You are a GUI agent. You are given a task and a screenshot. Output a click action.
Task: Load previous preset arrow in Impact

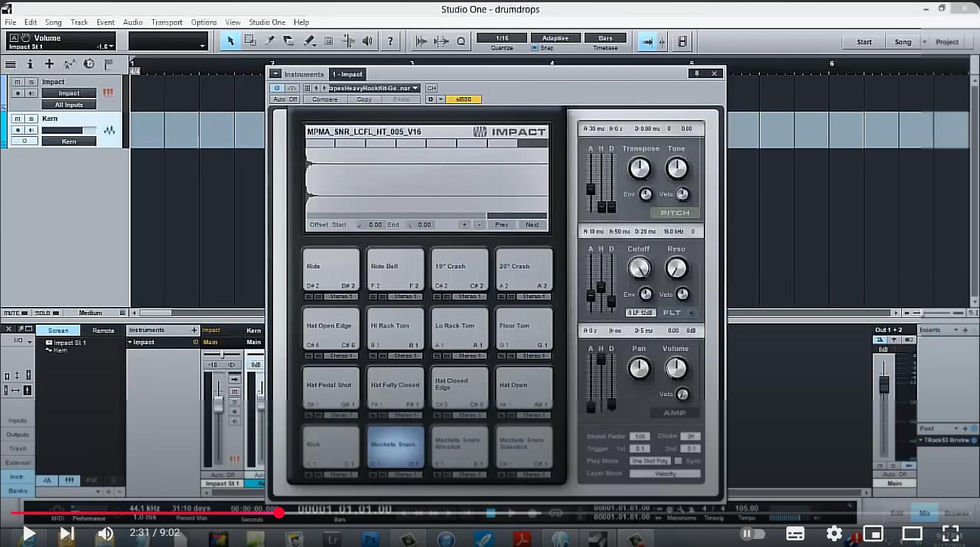click(x=317, y=88)
